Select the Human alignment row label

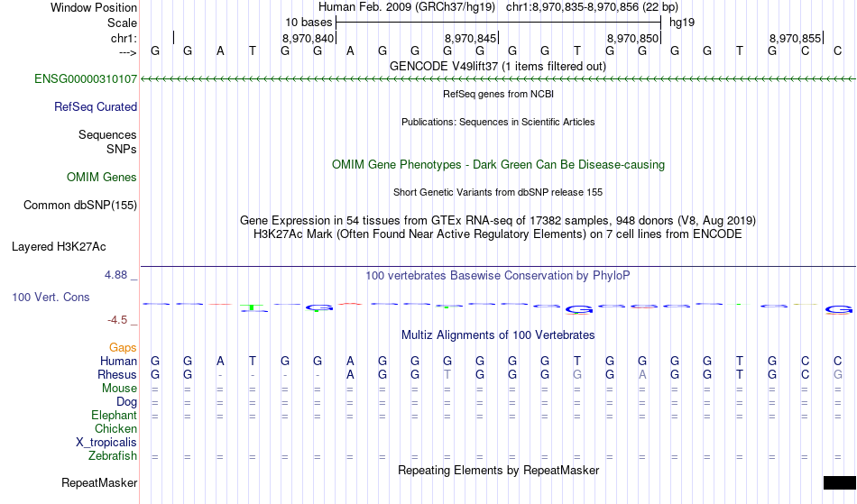[x=118, y=361]
